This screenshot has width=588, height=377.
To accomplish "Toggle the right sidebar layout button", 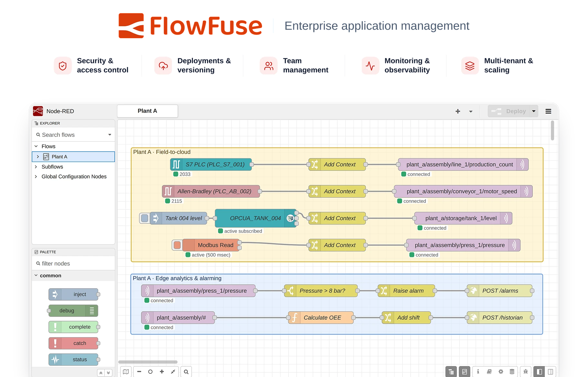I will tap(551, 372).
